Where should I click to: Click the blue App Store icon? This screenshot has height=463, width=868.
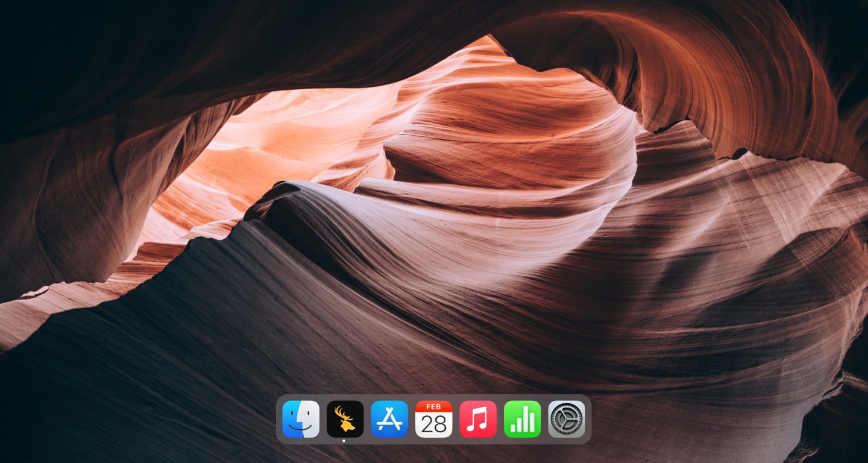pyautogui.click(x=389, y=418)
